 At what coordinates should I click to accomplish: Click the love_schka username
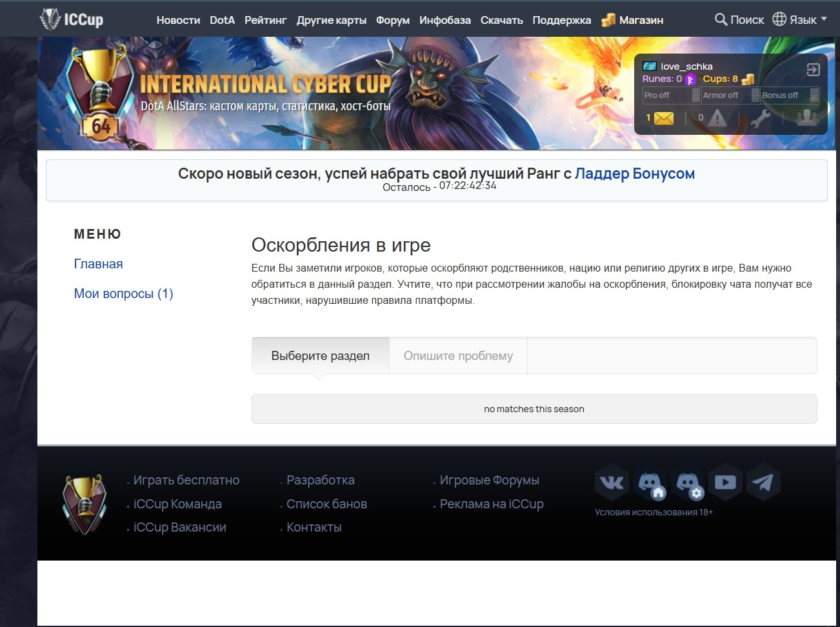point(686,66)
